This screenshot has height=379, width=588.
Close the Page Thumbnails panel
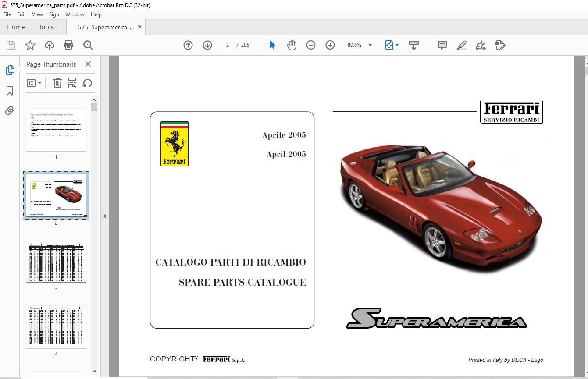point(88,64)
